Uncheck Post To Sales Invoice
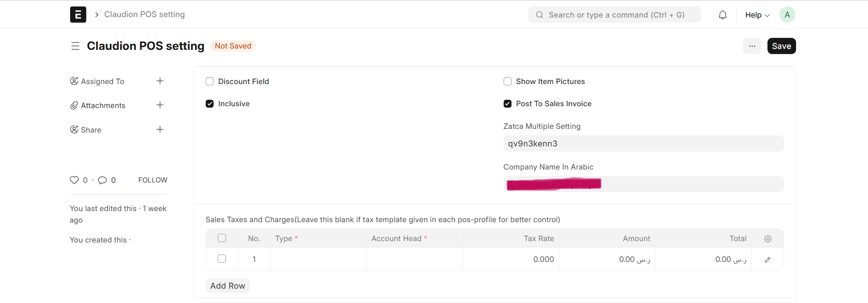The width and height of the screenshot is (868, 303). tap(508, 104)
